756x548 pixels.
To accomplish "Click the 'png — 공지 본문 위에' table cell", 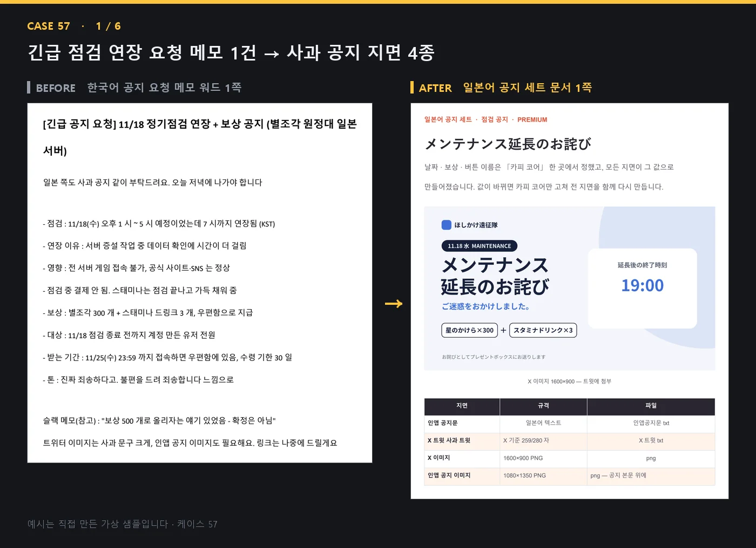I will (618, 476).
